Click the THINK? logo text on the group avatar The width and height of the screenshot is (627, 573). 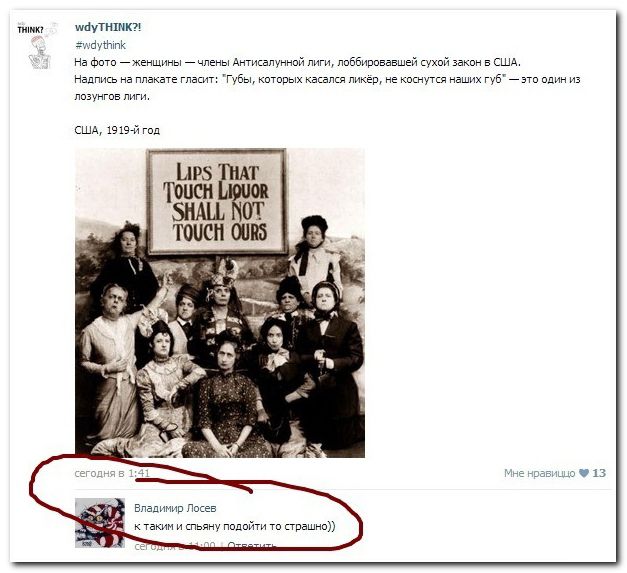click(30, 30)
